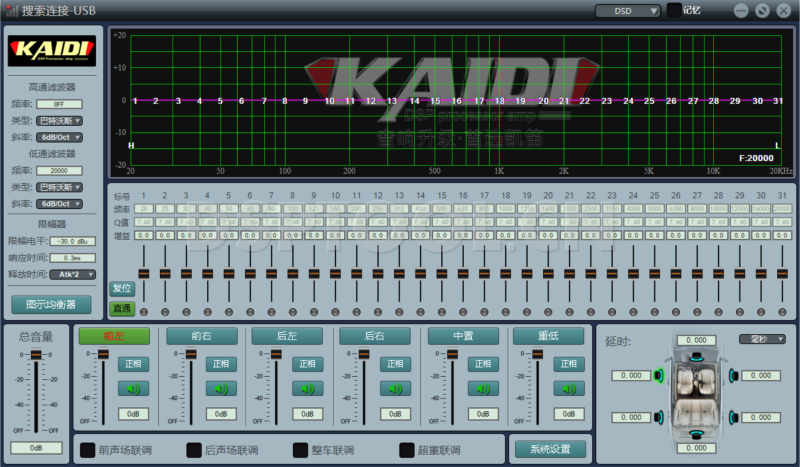Click the signal icon in title bar
The height and width of the screenshot is (467, 800).
tap(11, 10)
